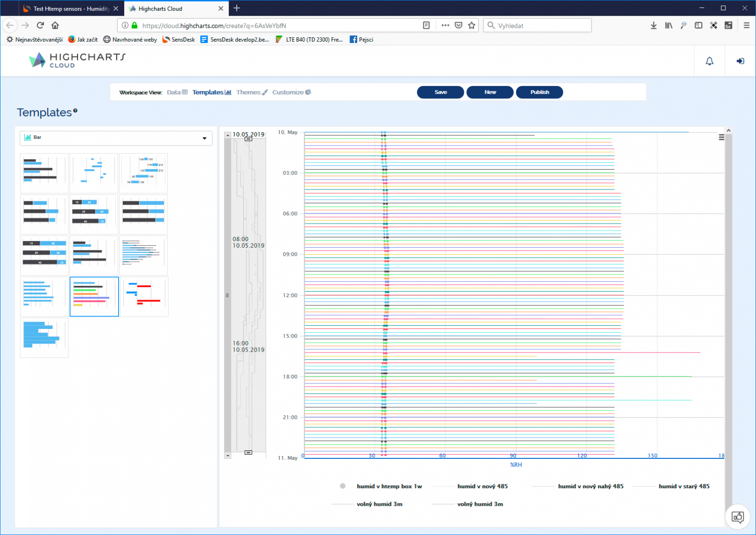Open the Firefox library icon
This screenshot has width=756, height=535.
click(669, 26)
